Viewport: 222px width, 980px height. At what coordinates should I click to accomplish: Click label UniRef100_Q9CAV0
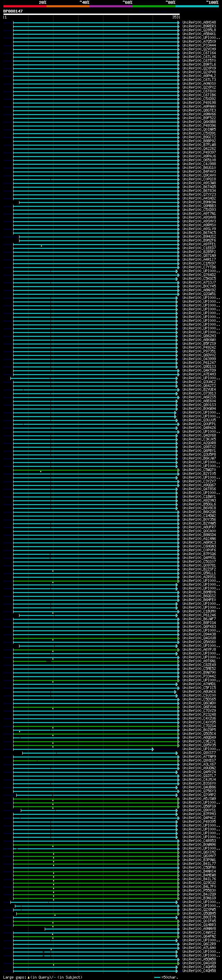(x=199, y=175)
